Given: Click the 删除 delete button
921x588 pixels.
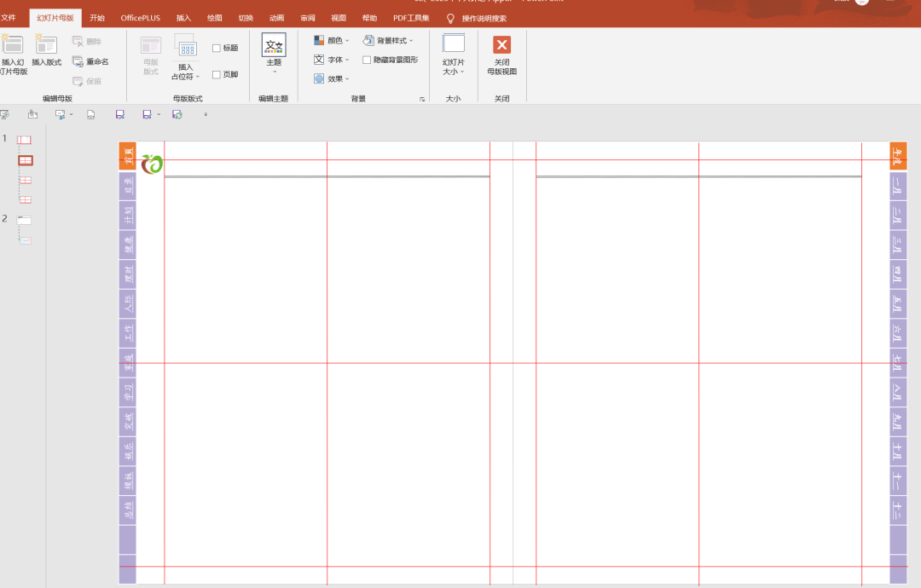Looking at the screenshot, I should [87, 42].
